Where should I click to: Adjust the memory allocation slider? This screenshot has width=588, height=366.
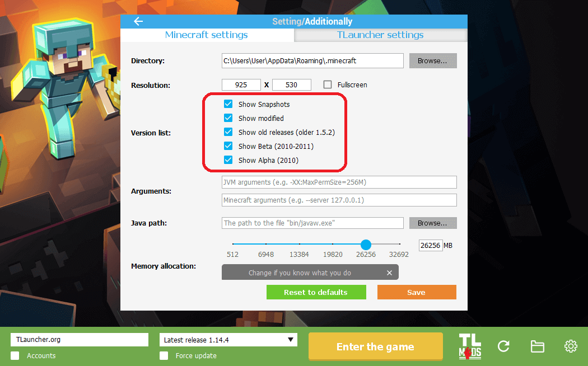tap(366, 245)
